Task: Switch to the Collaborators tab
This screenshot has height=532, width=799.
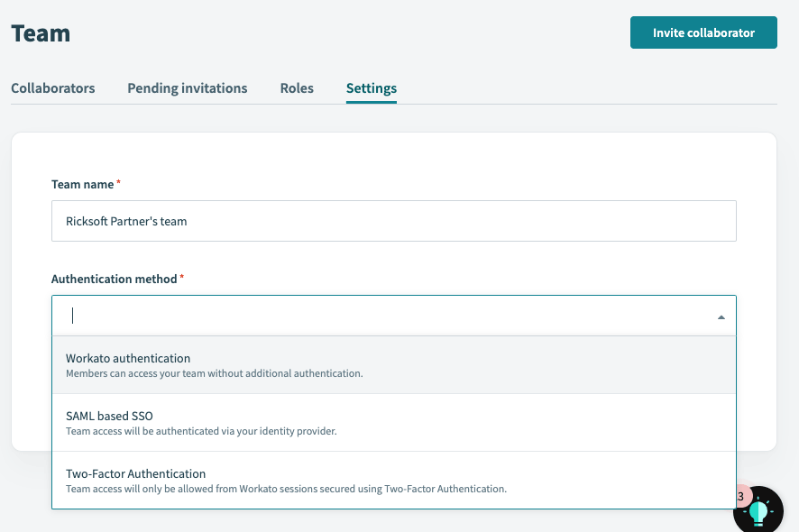Action: [53, 88]
